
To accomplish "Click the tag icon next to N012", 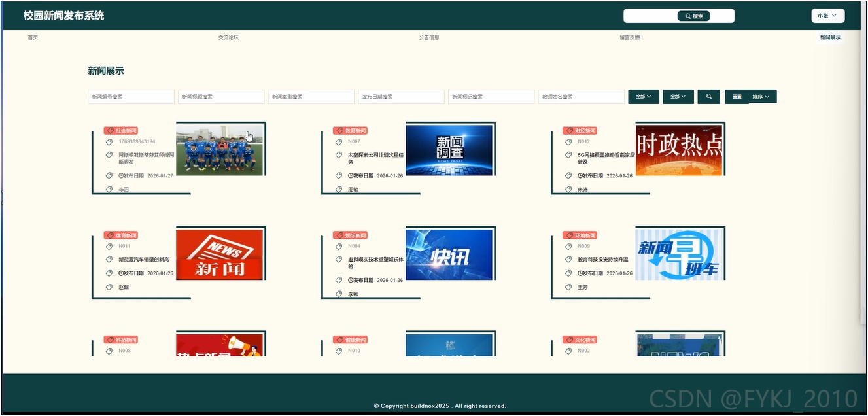I will (568, 142).
